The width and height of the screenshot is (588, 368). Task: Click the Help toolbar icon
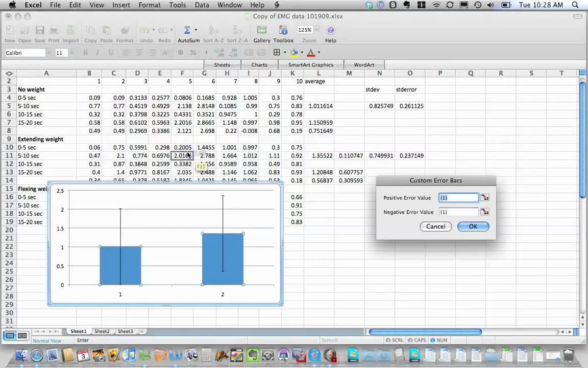330,30
